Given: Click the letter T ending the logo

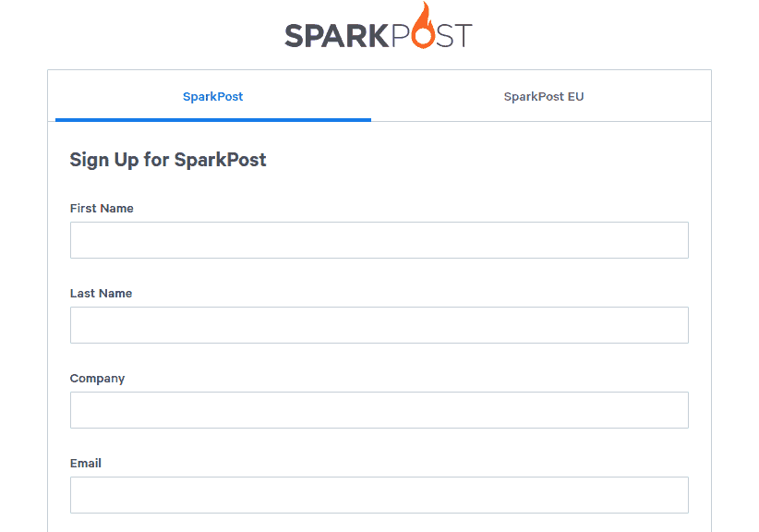Looking at the screenshot, I should (464, 35).
